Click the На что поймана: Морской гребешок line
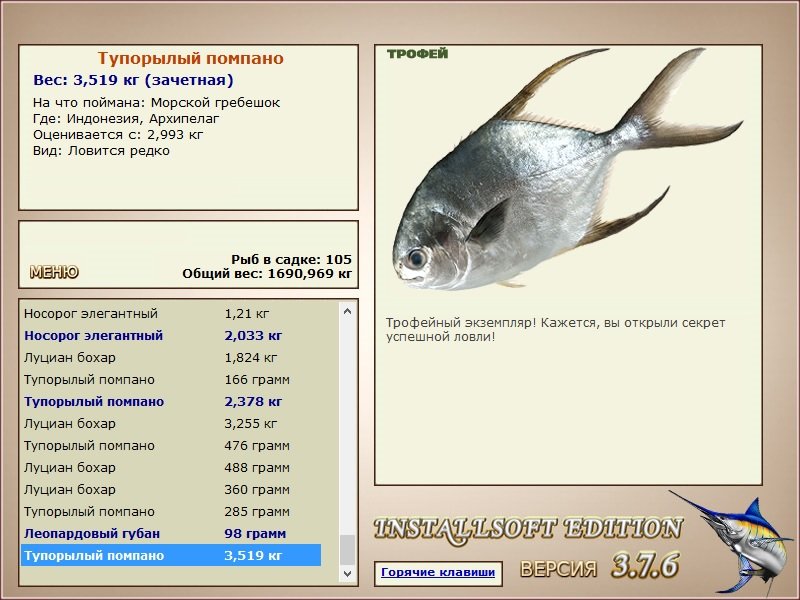This screenshot has width=800, height=600. [x=156, y=103]
